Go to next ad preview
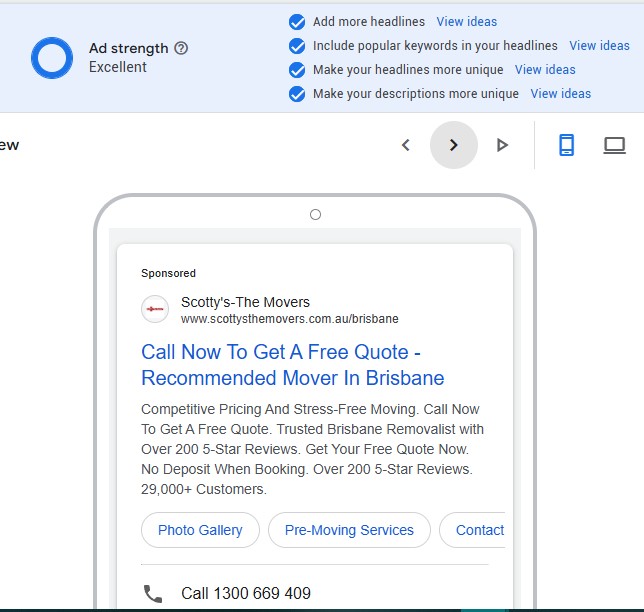This screenshot has width=644, height=612. (x=453, y=145)
